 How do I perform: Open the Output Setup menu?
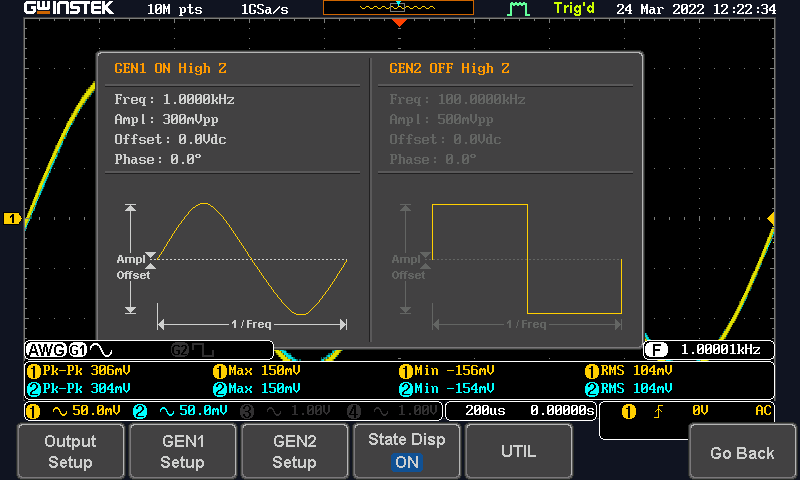click(70, 451)
